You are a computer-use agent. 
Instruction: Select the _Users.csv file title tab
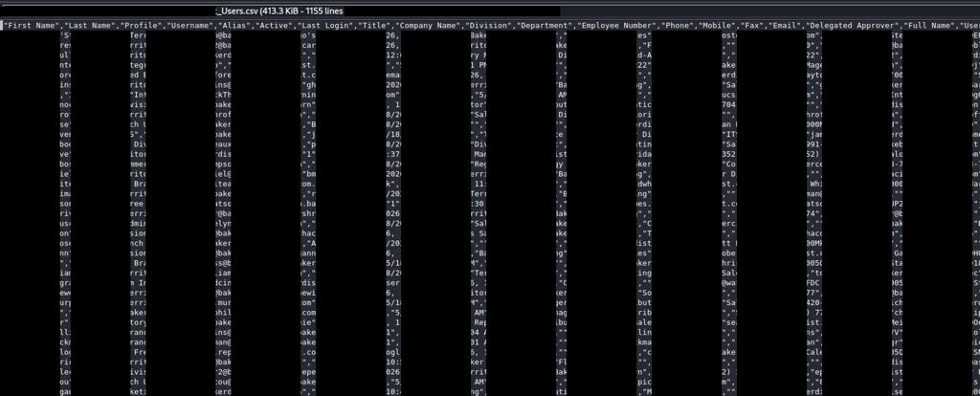[279, 11]
